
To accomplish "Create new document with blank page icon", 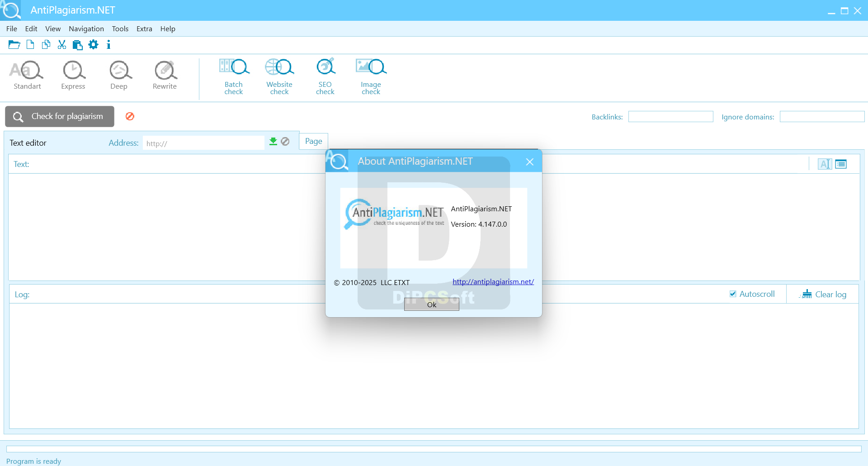I will pos(30,45).
